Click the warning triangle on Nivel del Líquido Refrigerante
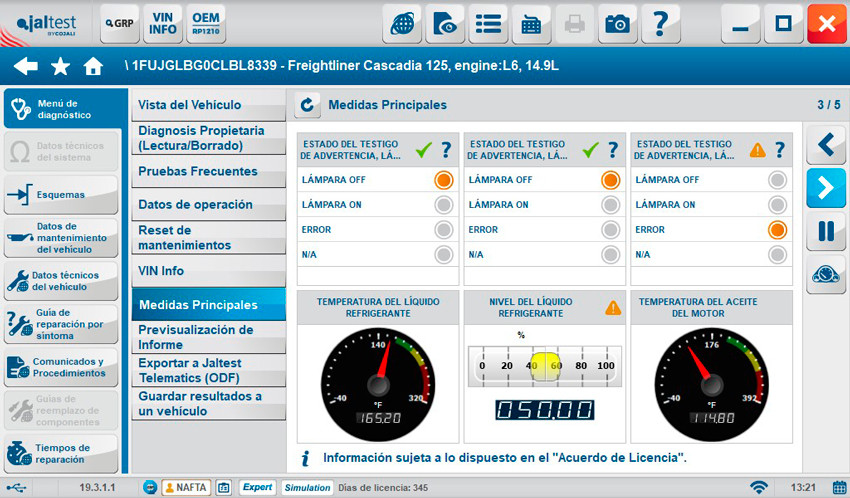 (613, 308)
